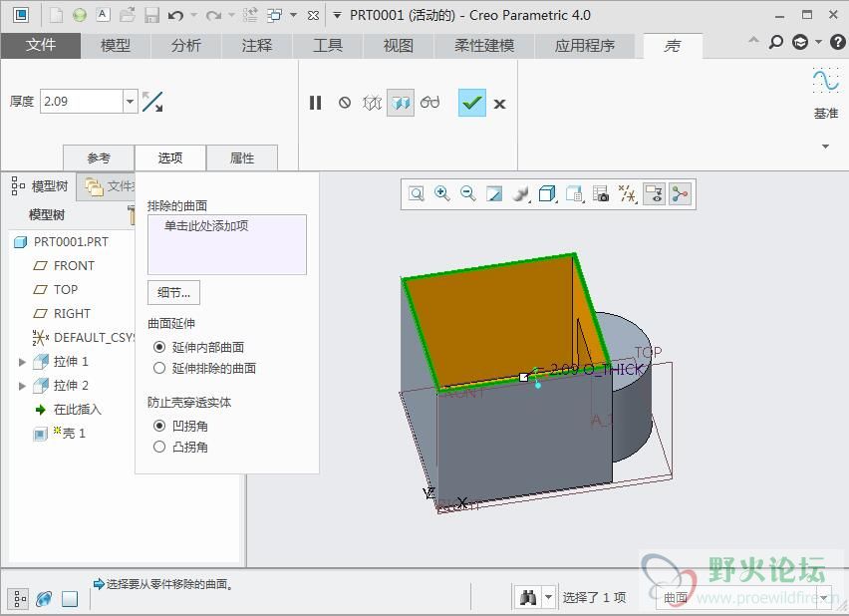849x616 pixels.
Task: Expand the 拉伸 1 tree node
Action: tap(22, 362)
